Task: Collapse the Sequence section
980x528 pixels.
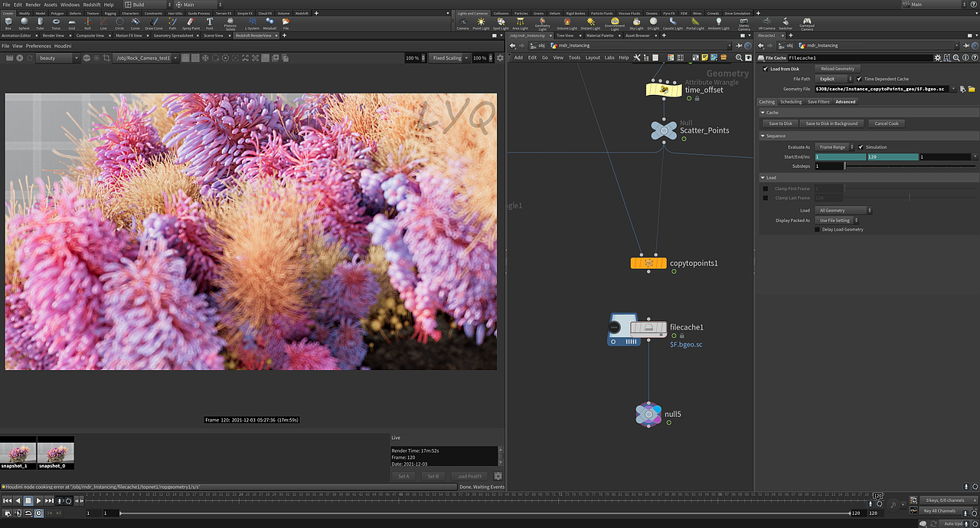Action: click(763, 136)
